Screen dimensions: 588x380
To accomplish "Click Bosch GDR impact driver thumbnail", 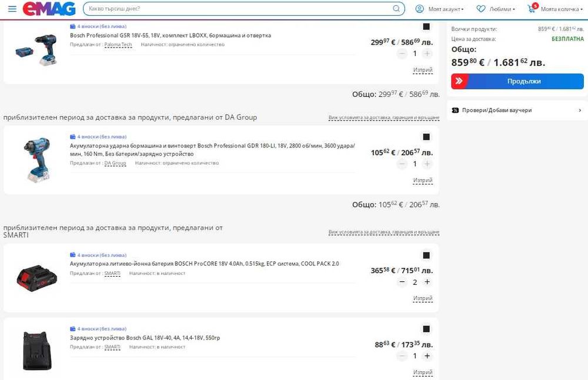I will (36, 160).
